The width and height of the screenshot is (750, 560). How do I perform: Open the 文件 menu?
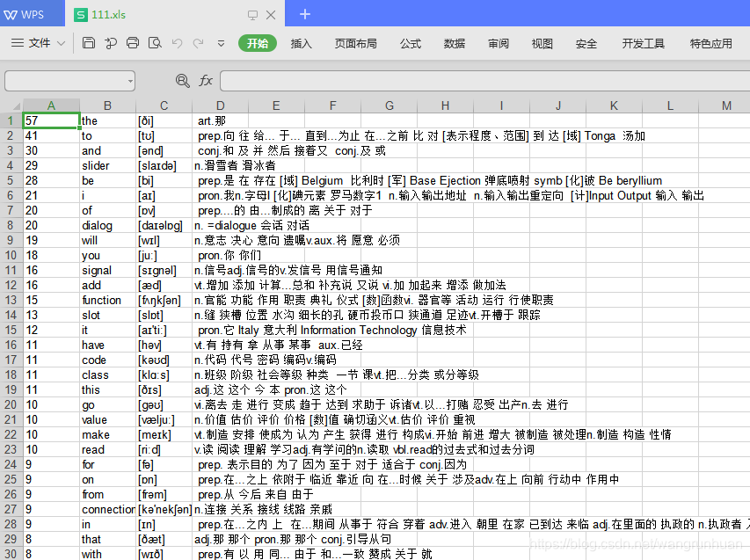tap(40, 43)
